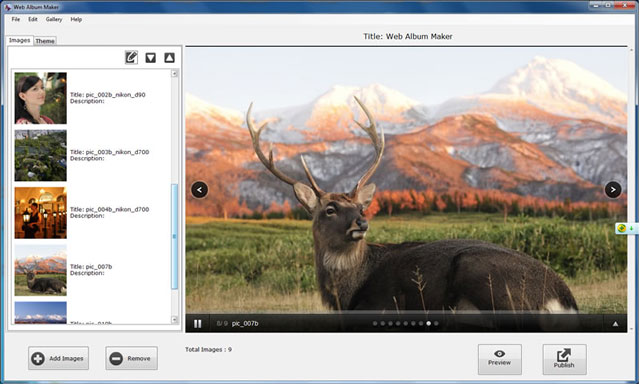Click the Preview button

500,359
